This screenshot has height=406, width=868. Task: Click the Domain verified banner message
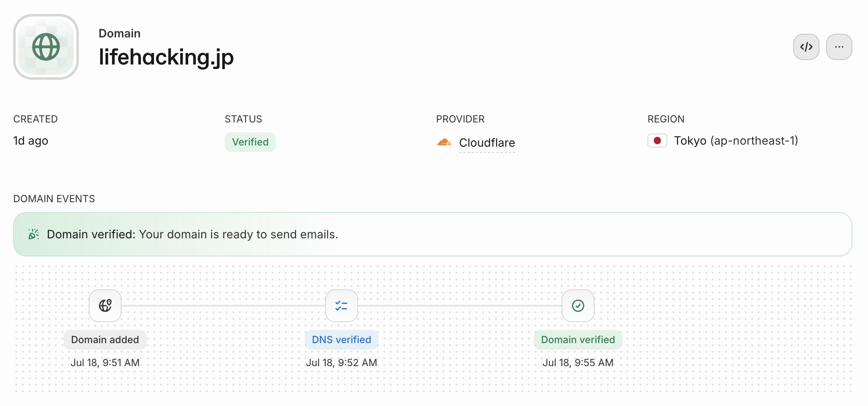tap(192, 234)
